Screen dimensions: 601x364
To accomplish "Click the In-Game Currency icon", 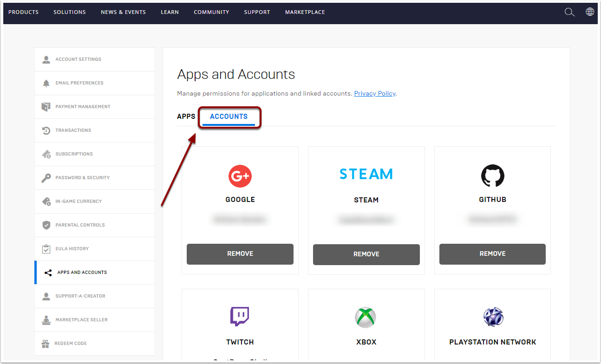I will tap(46, 201).
